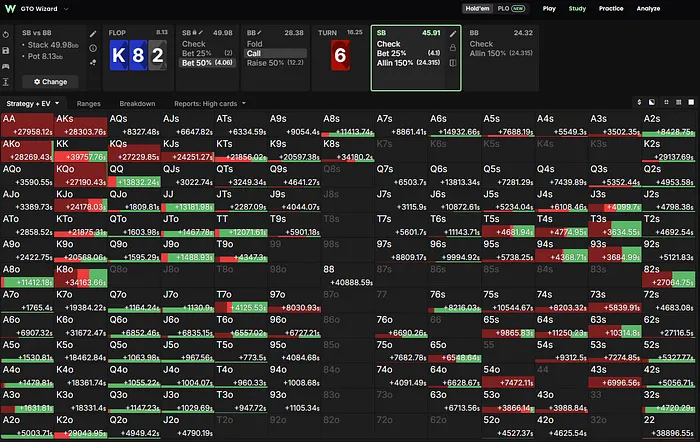Click the compare icon in the turn SB panel

pyautogui.click(x=453, y=63)
